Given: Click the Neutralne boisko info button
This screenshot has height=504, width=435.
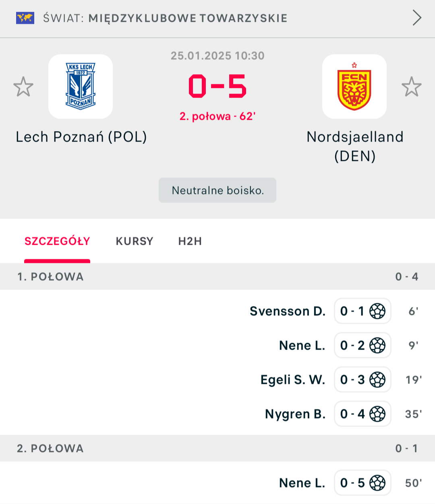Looking at the screenshot, I should (217, 190).
